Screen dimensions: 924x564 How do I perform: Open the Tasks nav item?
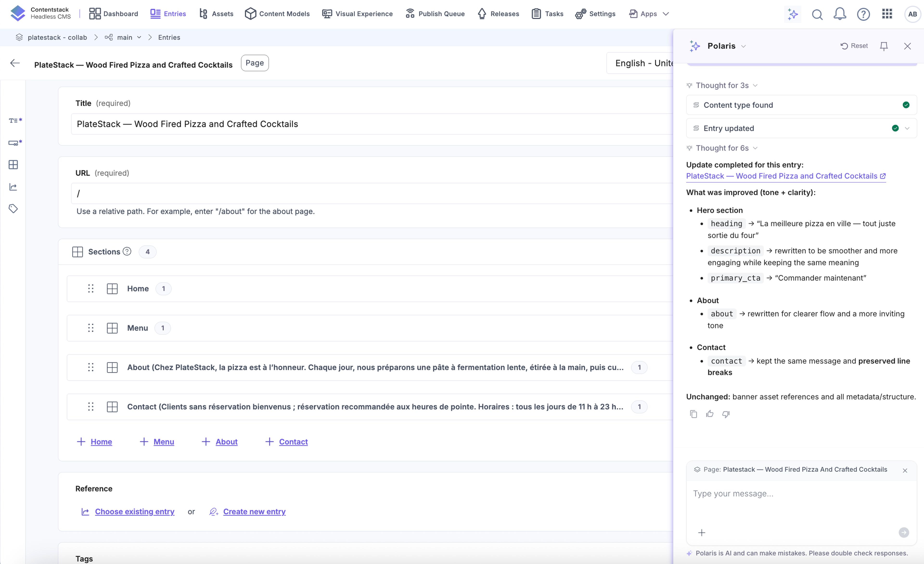tap(547, 14)
